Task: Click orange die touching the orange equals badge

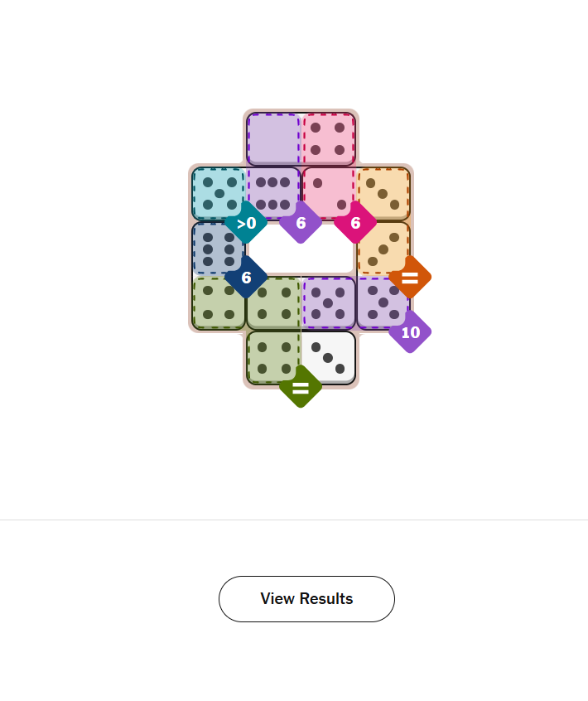Action: coord(383,248)
